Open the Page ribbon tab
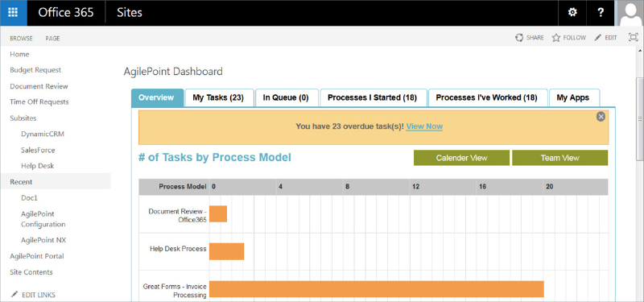Screen dimensions: 644x302 (x=52, y=38)
